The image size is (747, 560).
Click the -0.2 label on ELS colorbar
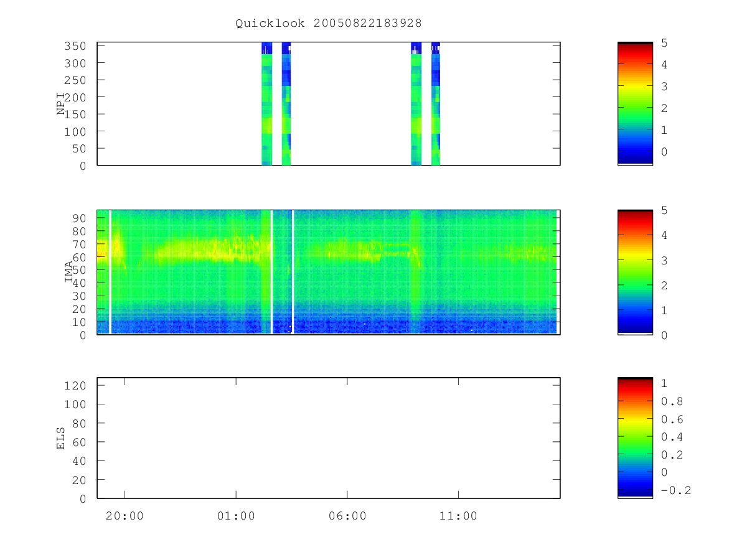coord(675,490)
